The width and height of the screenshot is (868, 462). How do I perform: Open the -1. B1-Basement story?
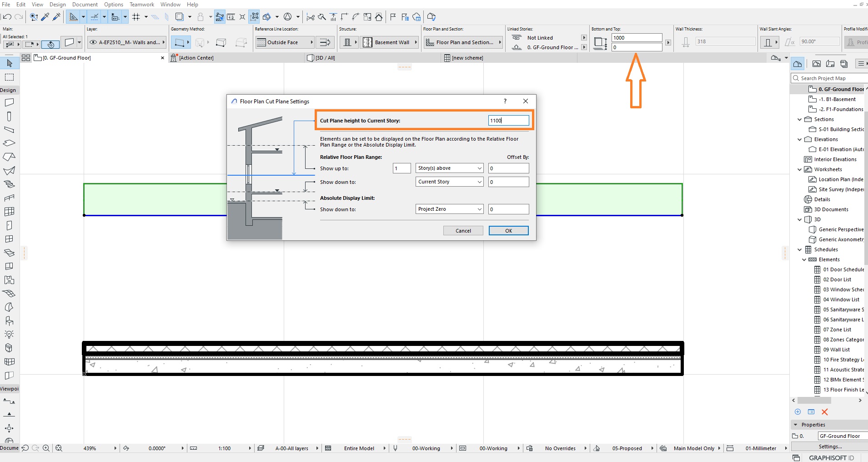point(837,99)
